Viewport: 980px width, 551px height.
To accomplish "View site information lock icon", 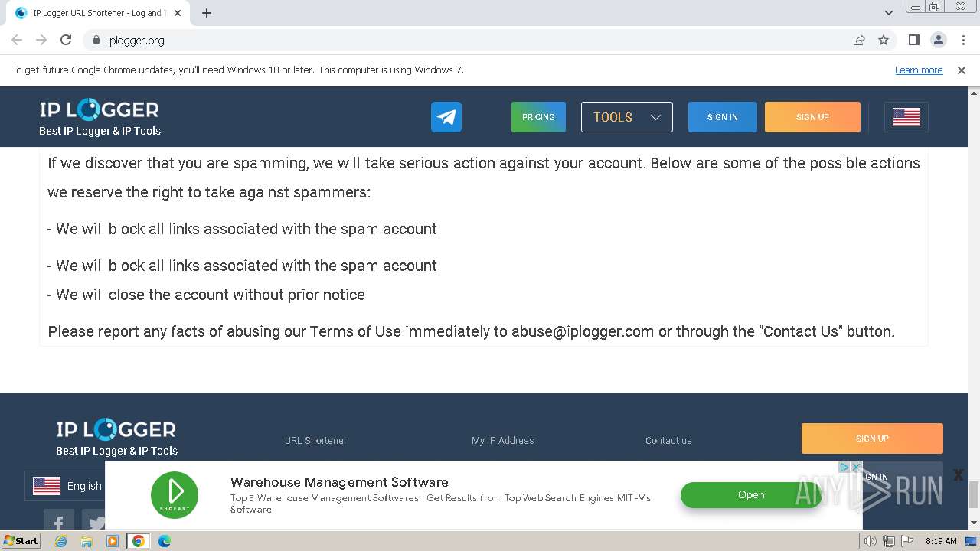I will click(96, 40).
